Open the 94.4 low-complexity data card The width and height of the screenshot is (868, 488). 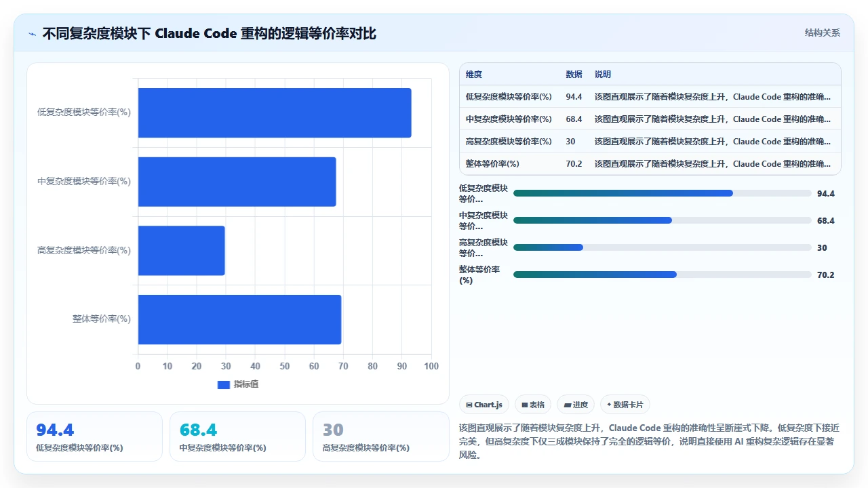pyautogui.click(x=95, y=436)
